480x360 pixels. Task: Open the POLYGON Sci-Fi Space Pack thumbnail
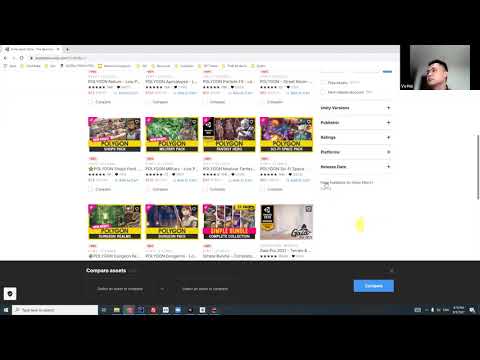(286, 135)
